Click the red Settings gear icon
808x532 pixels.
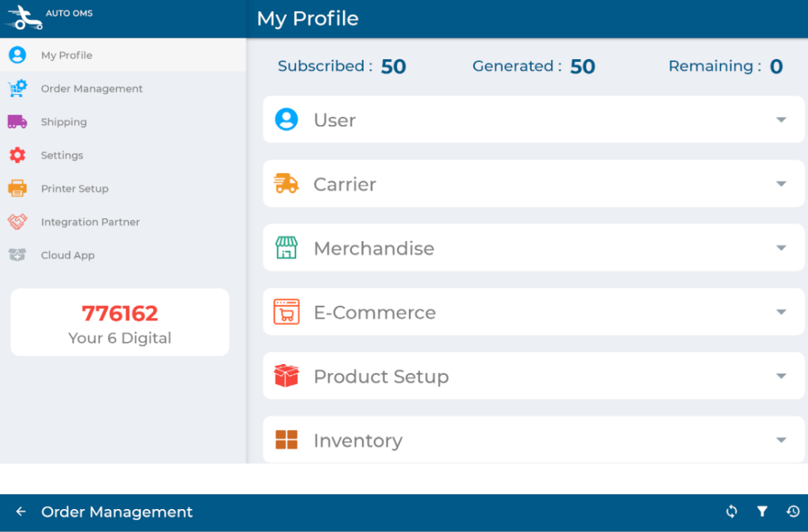click(18, 155)
